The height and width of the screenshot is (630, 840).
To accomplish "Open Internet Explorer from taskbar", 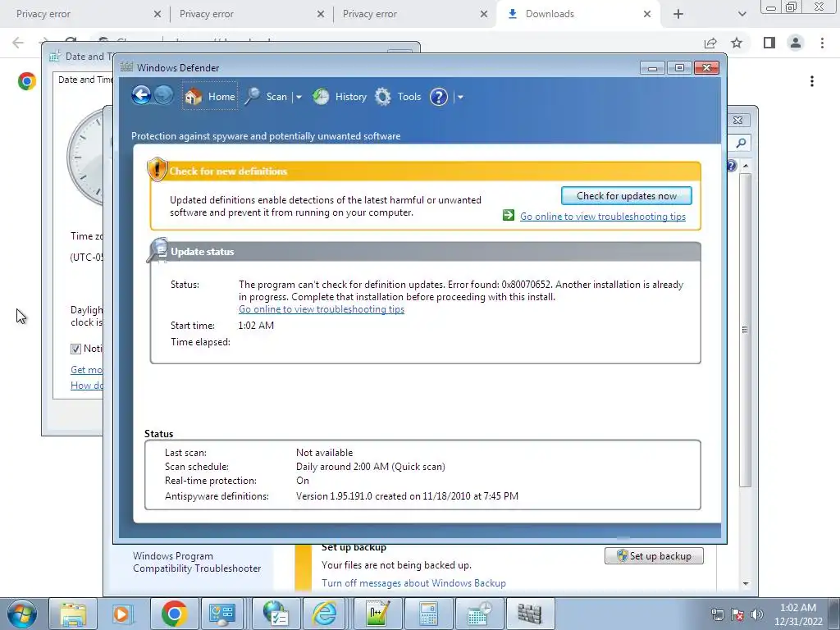I will coord(325,614).
